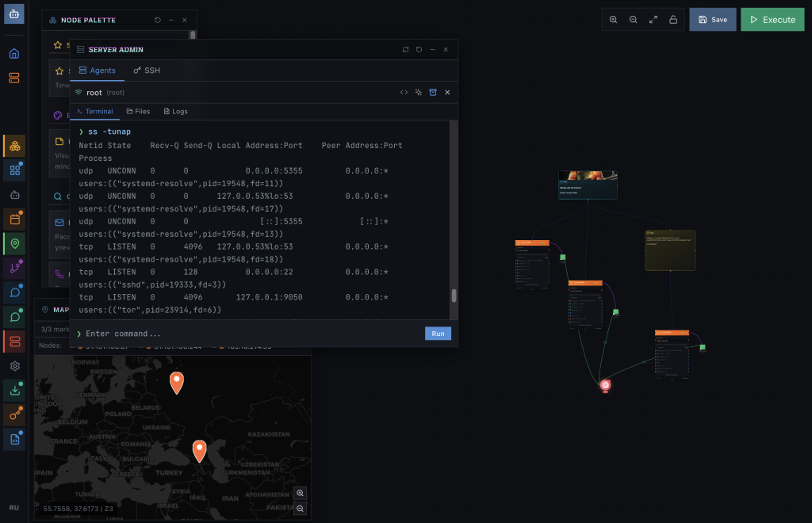
Task: Zoom out the map with the minus magnifier
Action: pyautogui.click(x=301, y=509)
